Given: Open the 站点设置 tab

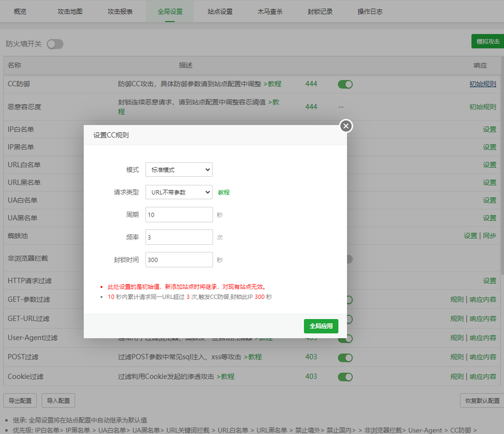Looking at the screenshot, I should point(220,11).
